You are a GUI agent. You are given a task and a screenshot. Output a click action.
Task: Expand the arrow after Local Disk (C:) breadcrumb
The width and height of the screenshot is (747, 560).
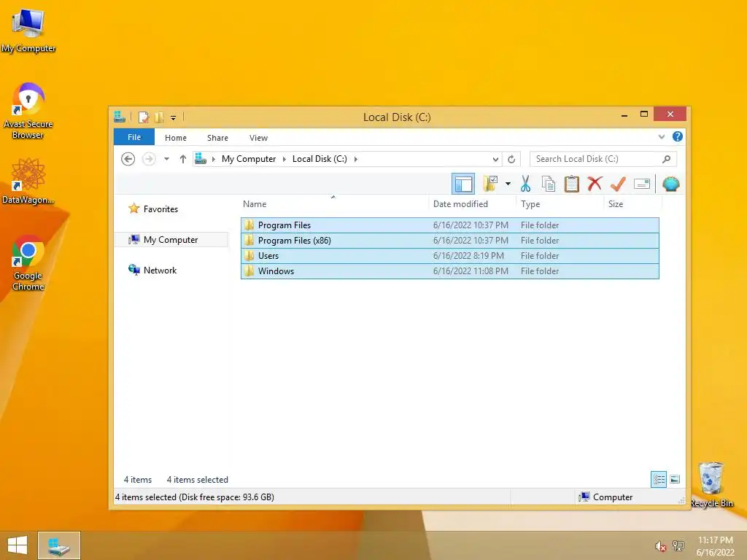pyautogui.click(x=356, y=159)
